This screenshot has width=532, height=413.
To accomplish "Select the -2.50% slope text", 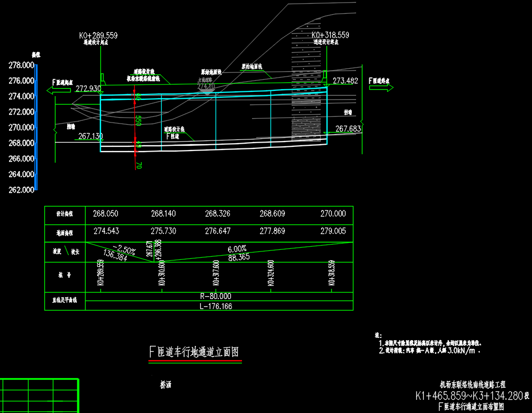I will [x=124, y=249].
